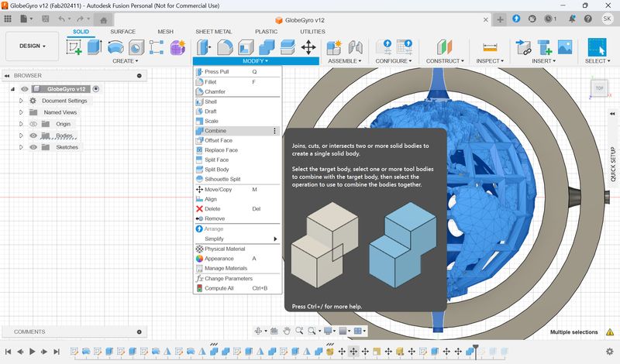
Task: Open timeline settings gear
Action: (x=610, y=352)
